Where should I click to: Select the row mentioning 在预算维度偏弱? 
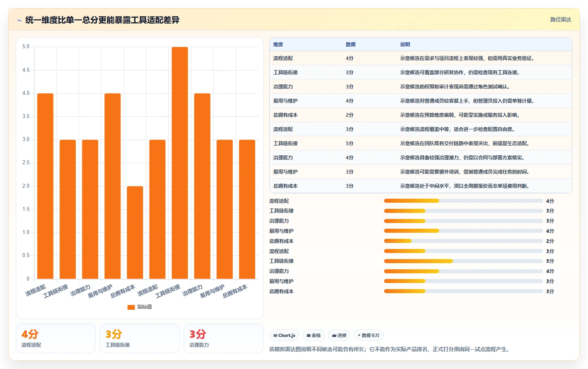point(421,115)
